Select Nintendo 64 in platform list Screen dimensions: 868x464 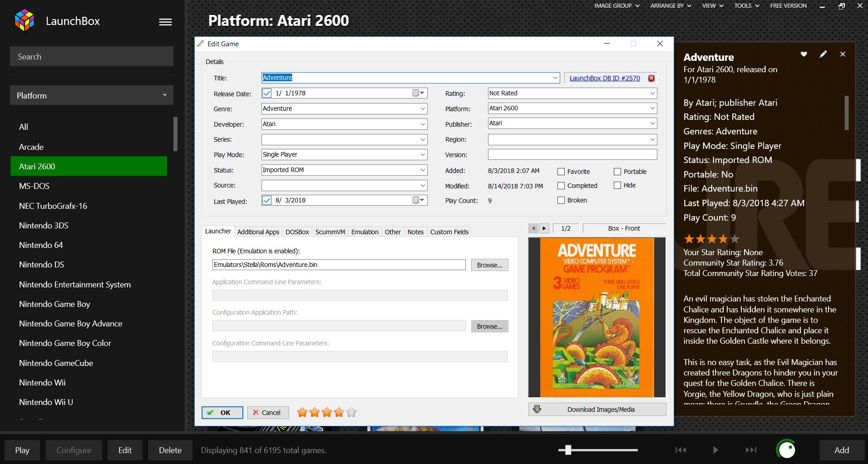(89, 245)
